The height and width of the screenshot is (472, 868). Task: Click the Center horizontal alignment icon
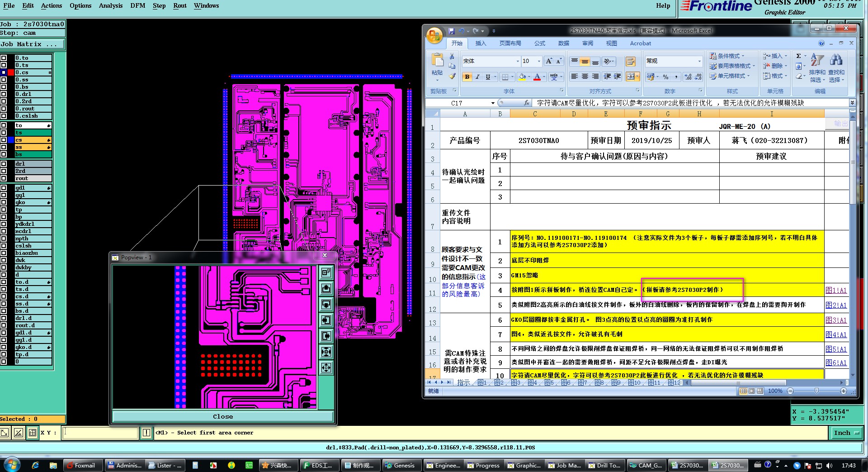click(585, 76)
